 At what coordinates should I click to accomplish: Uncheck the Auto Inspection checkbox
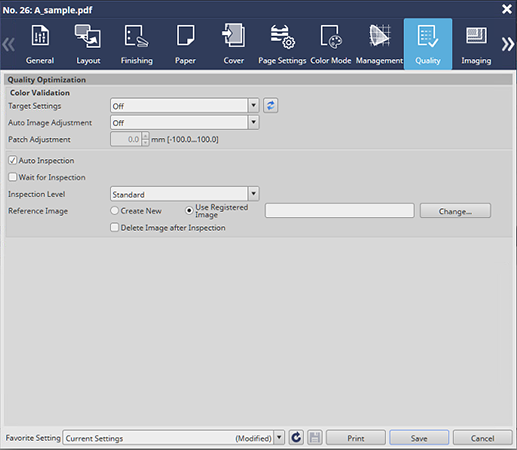pos(13,160)
